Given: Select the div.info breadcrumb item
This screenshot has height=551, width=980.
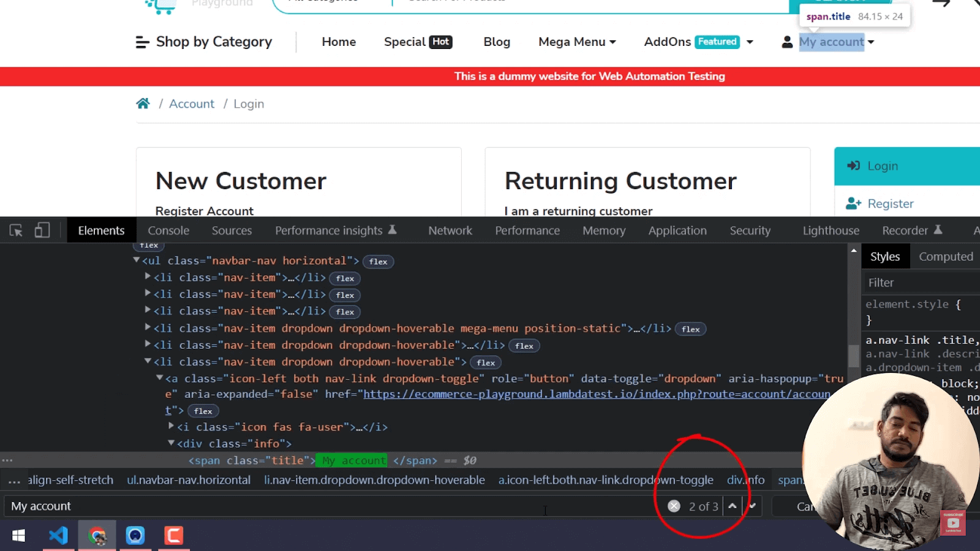Looking at the screenshot, I should point(745,480).
